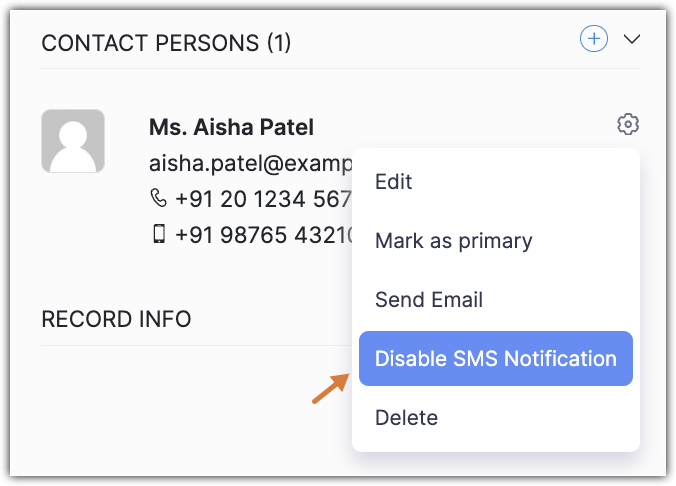Click the CONTACT PERSONS (1) heading

click(166, 42)
